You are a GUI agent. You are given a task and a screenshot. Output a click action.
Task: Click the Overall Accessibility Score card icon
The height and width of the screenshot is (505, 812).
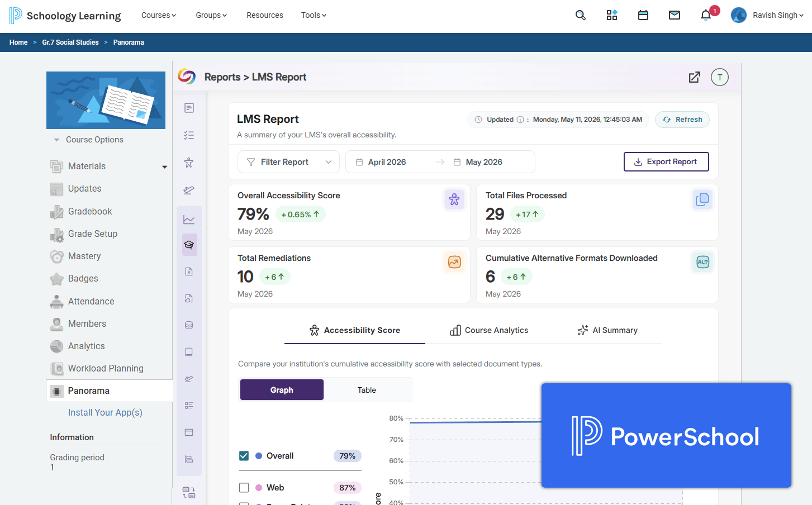[454, 199]
